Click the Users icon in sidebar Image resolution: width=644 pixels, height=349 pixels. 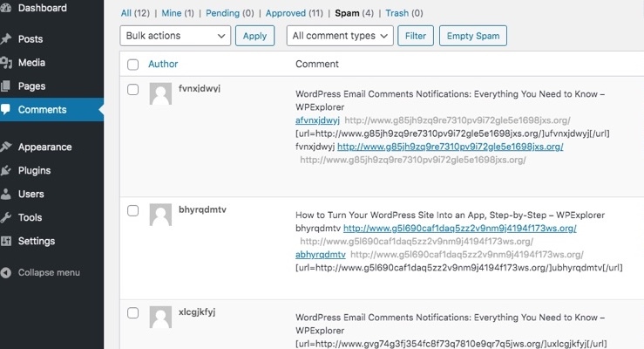pyautogui.click(x=6, y=194)
